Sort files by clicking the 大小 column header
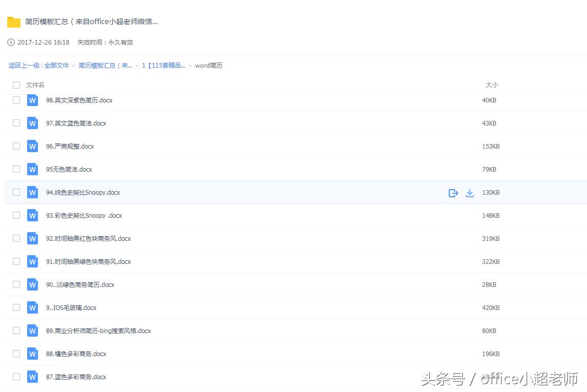587x392 pixels. [492, 85]
